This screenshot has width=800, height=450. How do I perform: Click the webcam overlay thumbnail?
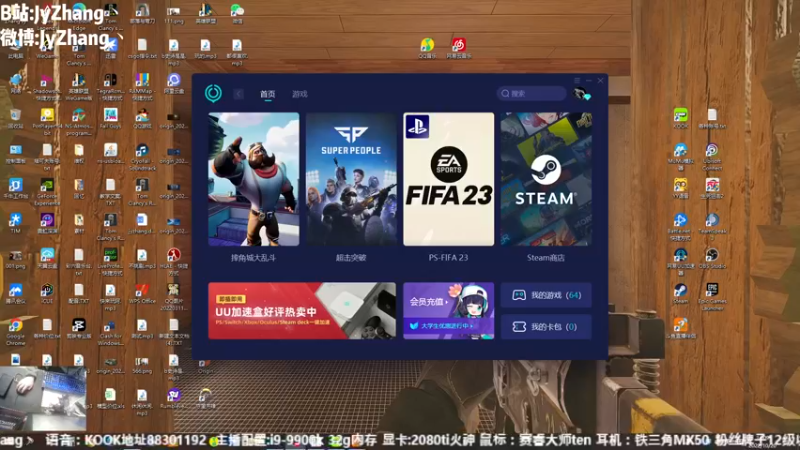(x=43, y=397)
